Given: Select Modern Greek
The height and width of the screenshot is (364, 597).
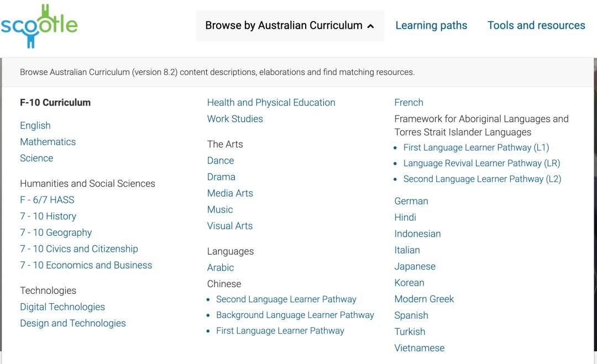Looking at the screenshot, I should pyautogui.click(x=424, y=299).
